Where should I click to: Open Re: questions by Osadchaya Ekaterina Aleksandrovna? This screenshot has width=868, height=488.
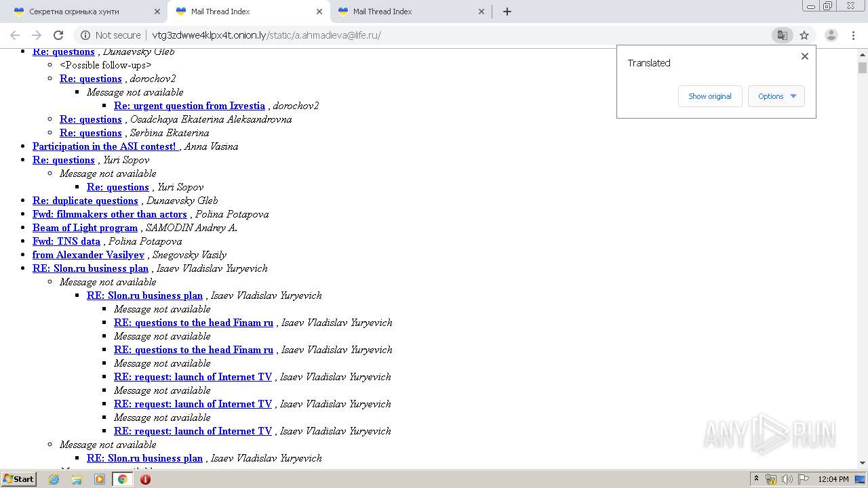pyautogui.click(x=91, y=119)
